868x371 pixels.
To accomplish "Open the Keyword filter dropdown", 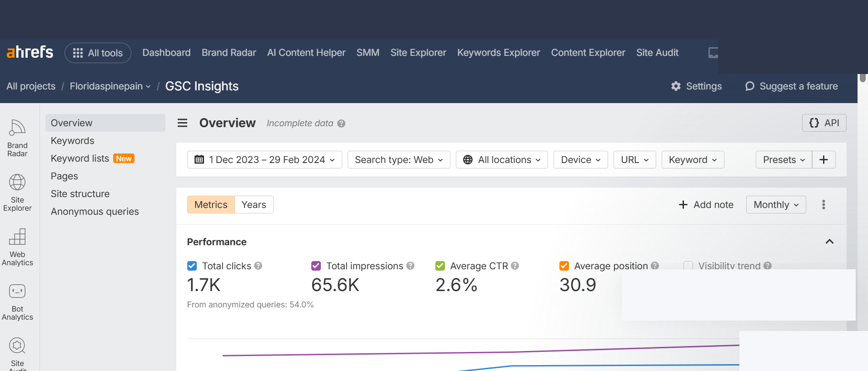I will point(693,160).
